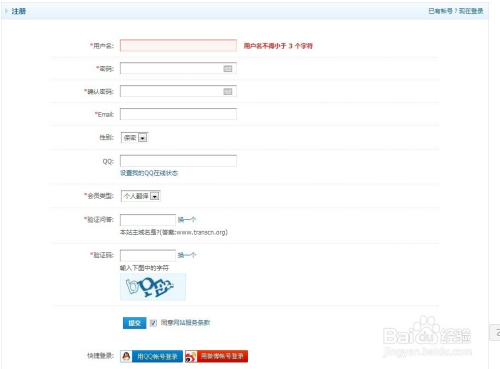The width and height of the screenshot is (500, 369).
Task: Open the set QQ online status link
Action: (x=149, y=173)
